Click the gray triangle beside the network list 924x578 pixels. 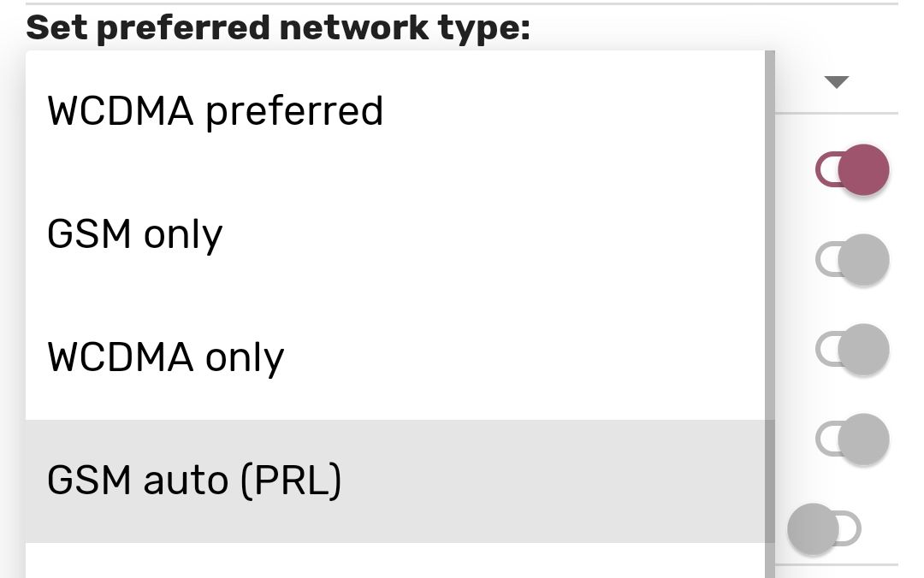point(836,82)
